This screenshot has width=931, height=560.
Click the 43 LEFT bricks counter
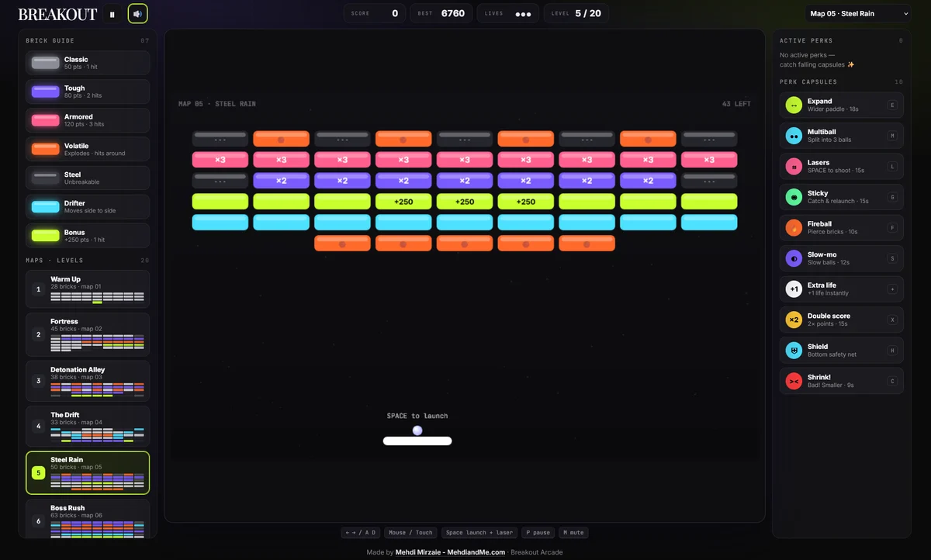[736, 104]
